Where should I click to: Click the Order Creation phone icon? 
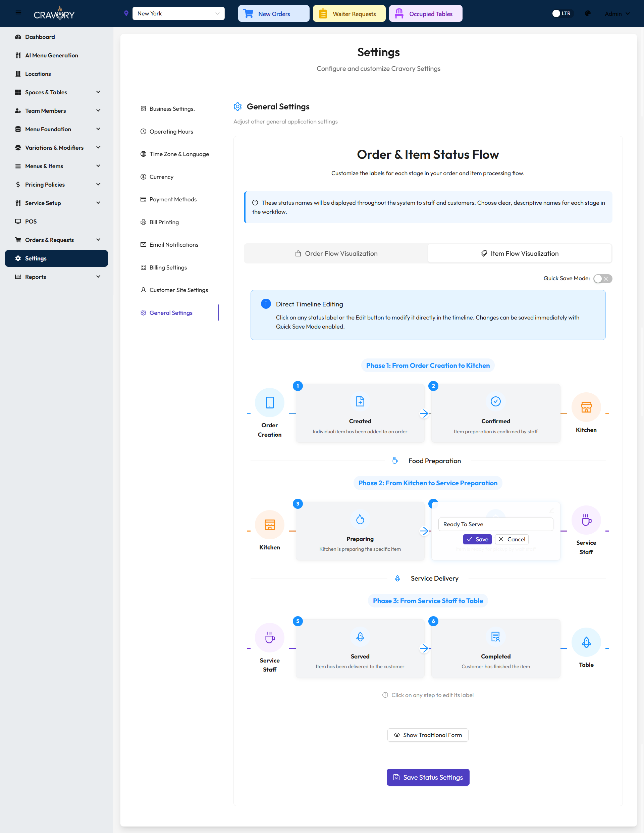(x=270, y=403)
